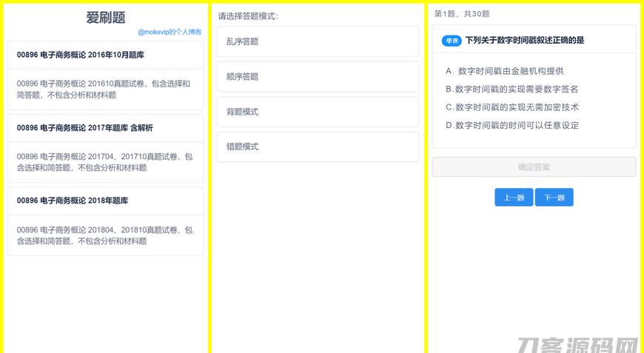
Task: Click the 201704、201710真题试卷 description
Action: pos(104,162)
